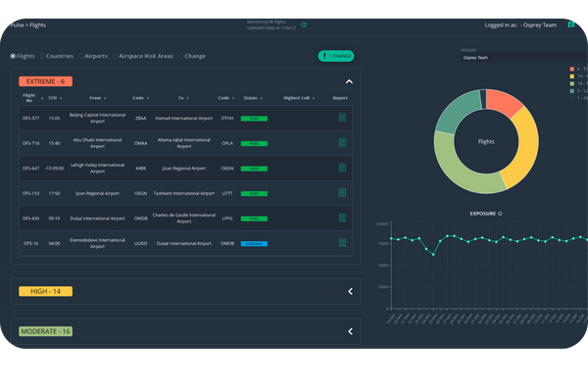588x392 pixels.
Task: Click the sort arrow next to From
Action: (x=105, y=98)
